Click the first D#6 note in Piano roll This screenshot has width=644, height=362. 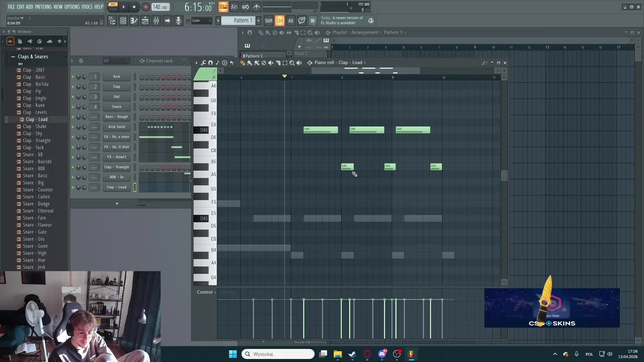[321, 130]
